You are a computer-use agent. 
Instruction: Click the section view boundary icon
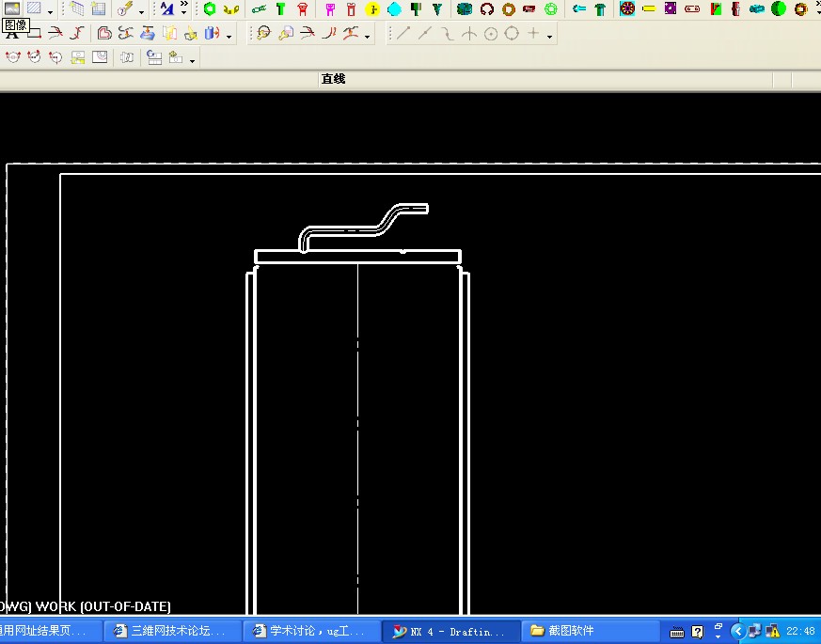[x=100, y=57]
